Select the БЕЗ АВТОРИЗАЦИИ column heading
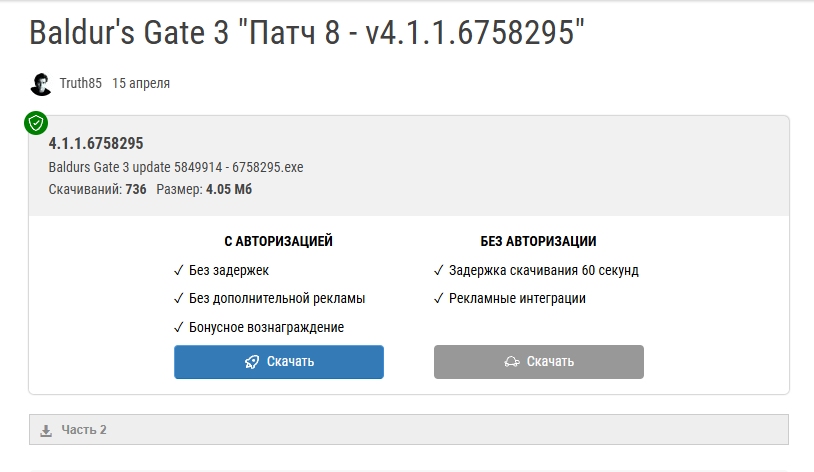The image size is (814, 472). [538, 241]
